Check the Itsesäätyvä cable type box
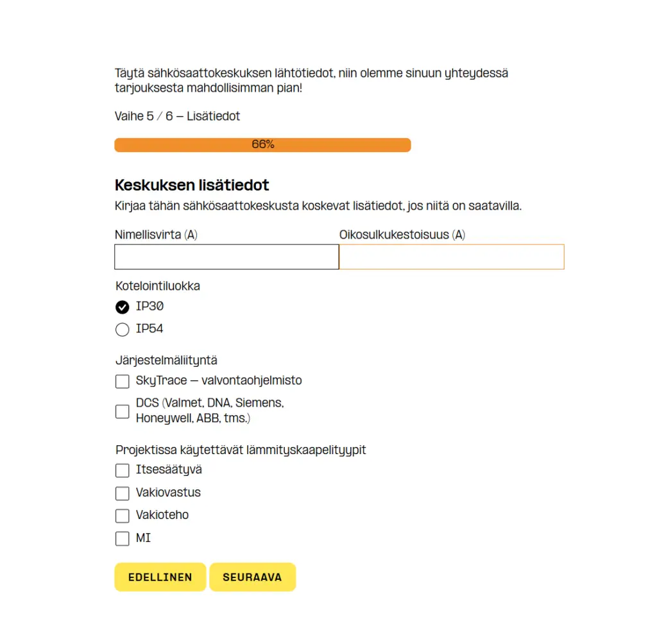The width and height of the screenshot is (657, 644). click(x=123, y=471)
